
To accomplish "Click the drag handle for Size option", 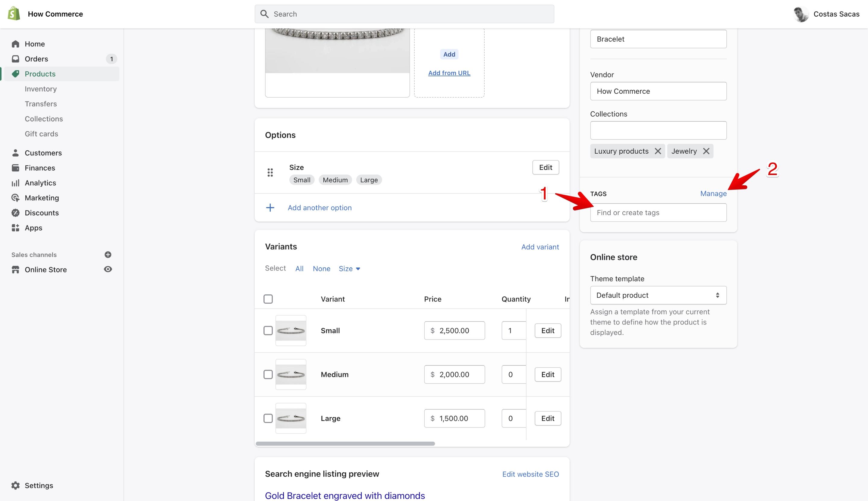I will pos(270,173).
